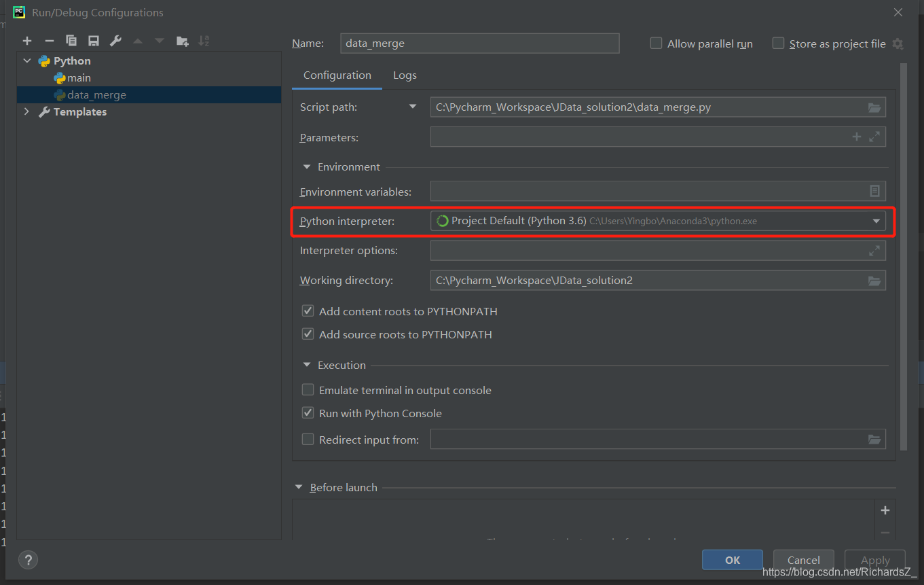Edit environment variables list icon
924x585 pixels.
[874, 192]
